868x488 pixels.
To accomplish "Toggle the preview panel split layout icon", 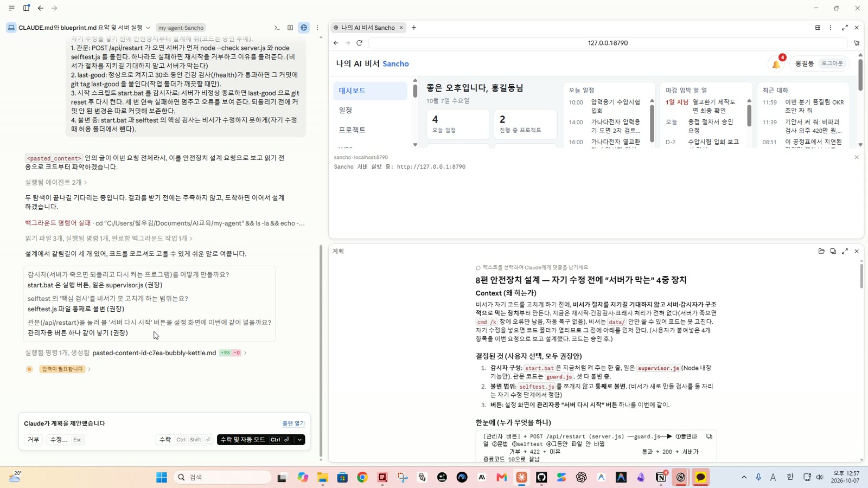I will click(x=818, y=28).
